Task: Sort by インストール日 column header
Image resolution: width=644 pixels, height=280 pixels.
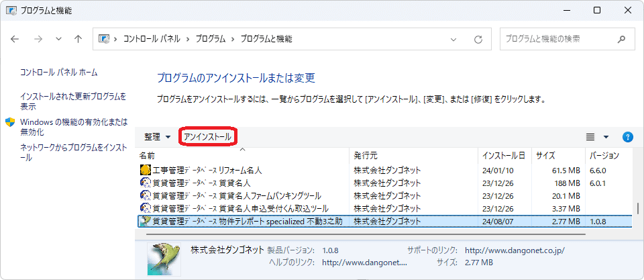Action: point(504,155)
